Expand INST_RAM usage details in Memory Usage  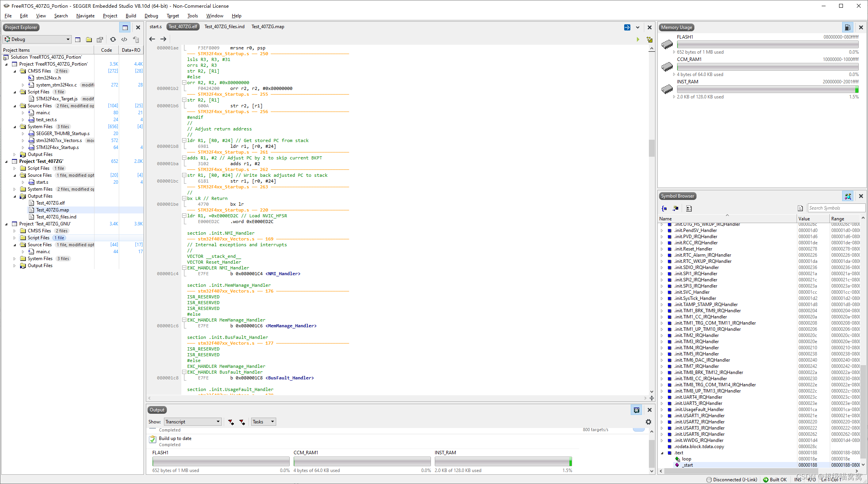(674, 97)
